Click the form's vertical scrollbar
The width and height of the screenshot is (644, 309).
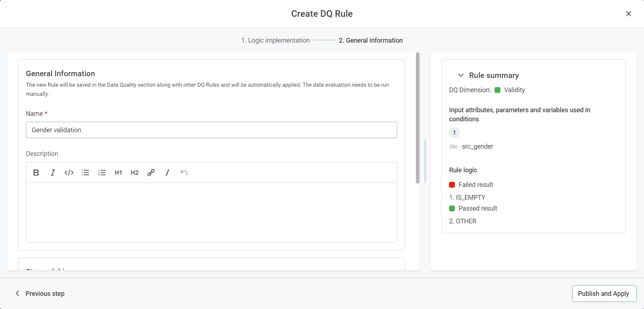click(418, 118)
